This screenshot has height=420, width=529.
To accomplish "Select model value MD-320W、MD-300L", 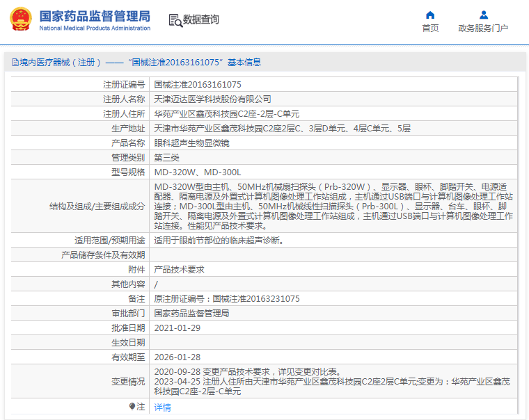I will (198, 172).
